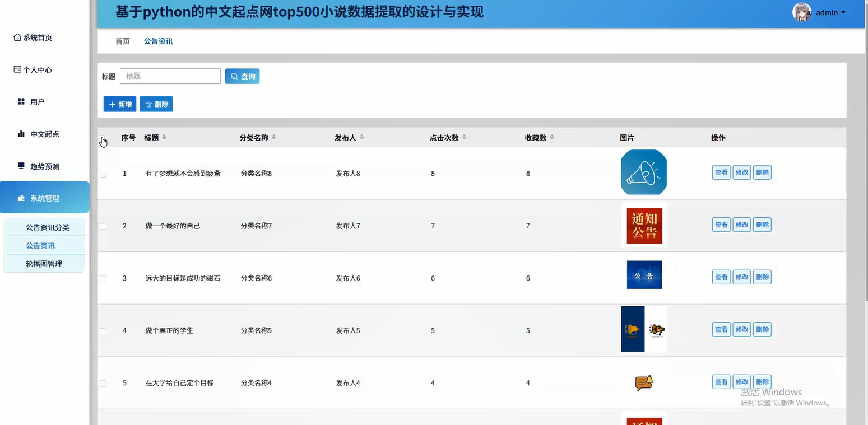Select 公告资讯 submenu item
This screenshot has height=425, width=868.
click(40, 245)
